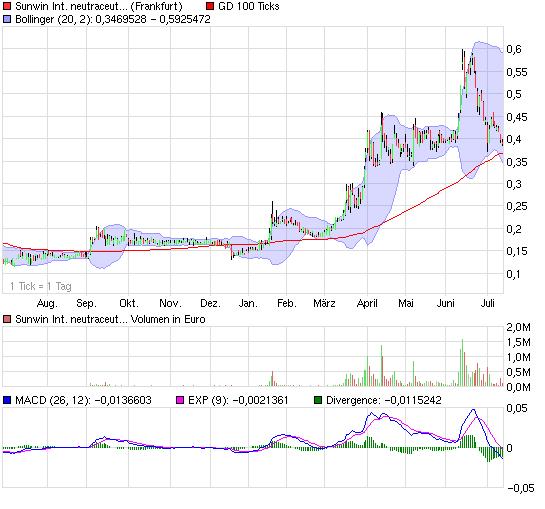Click the 'Feb.' month axis label
This screenshot has width=545, height=509.
pos(287,303)
